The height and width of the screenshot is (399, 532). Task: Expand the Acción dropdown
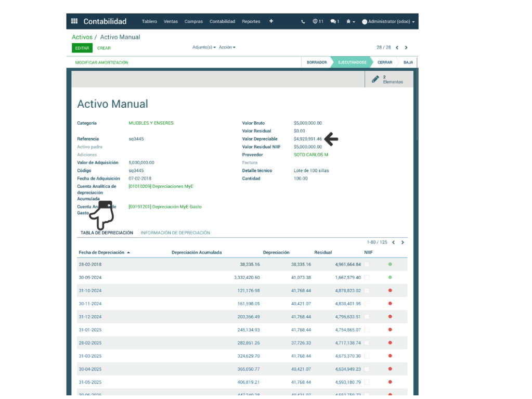click(227, 47)
